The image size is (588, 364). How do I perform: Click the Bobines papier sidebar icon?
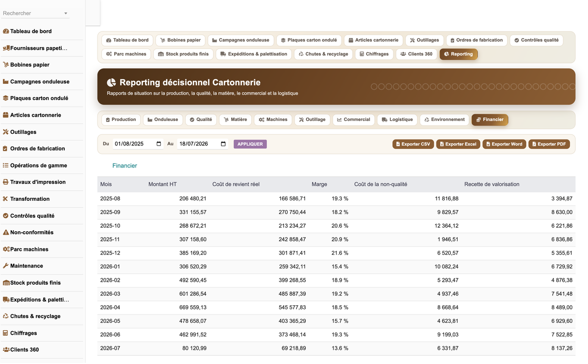click(x=6, y=65)
